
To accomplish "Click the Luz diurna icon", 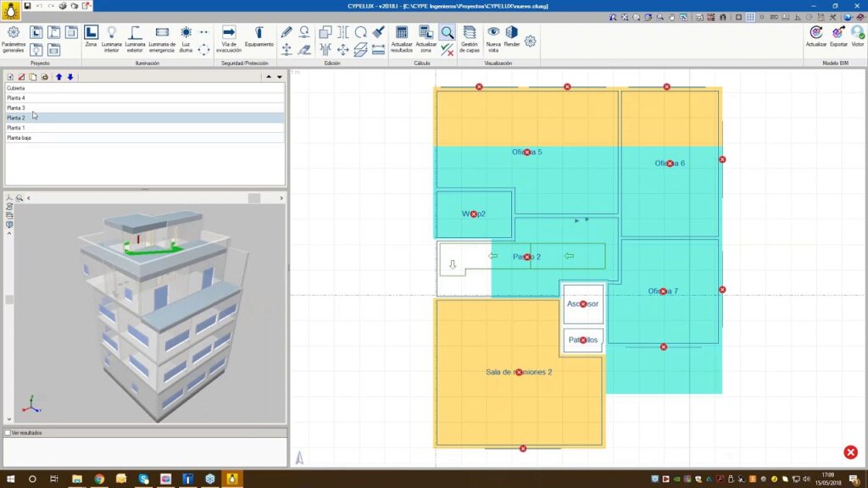I will coord(186,36).
